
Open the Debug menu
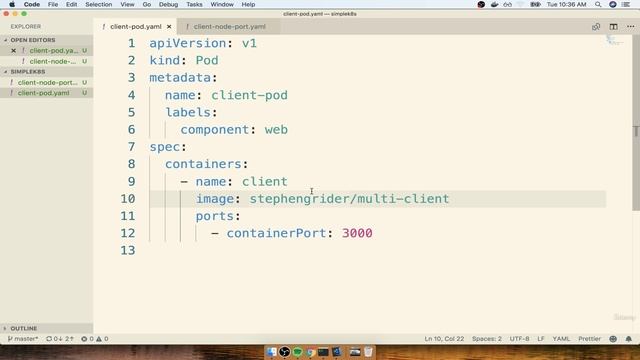168,4
